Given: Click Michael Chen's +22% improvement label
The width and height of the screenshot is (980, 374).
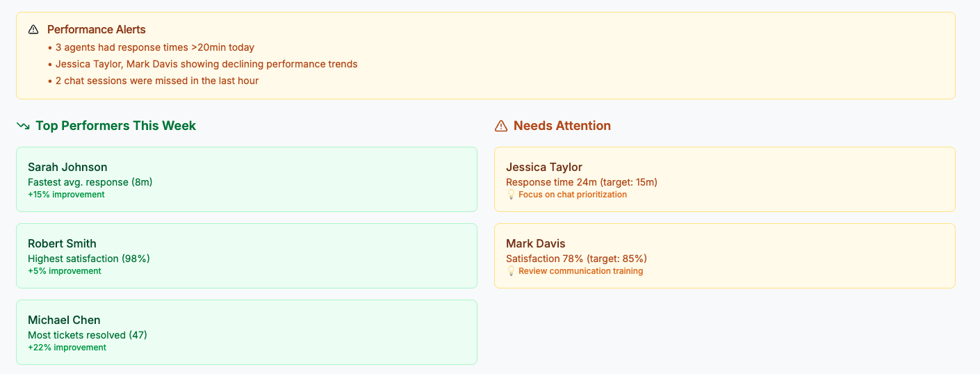Looking at the screenshot, I should (67, 348).
